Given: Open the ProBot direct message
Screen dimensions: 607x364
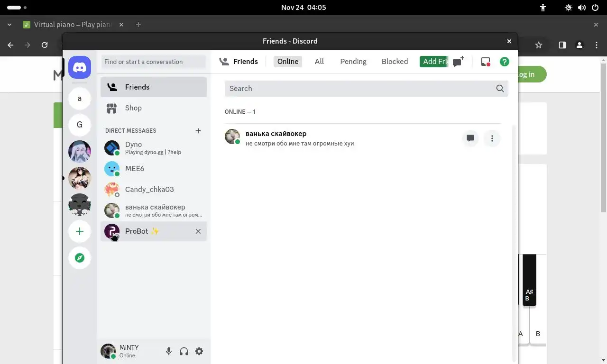Looking at the screenshot, I should click(154, 231).
